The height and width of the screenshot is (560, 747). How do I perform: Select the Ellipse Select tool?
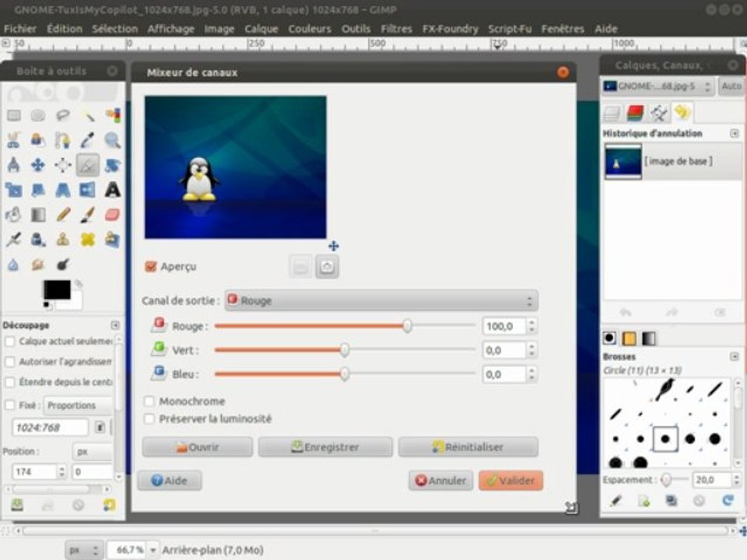(38, 115)
